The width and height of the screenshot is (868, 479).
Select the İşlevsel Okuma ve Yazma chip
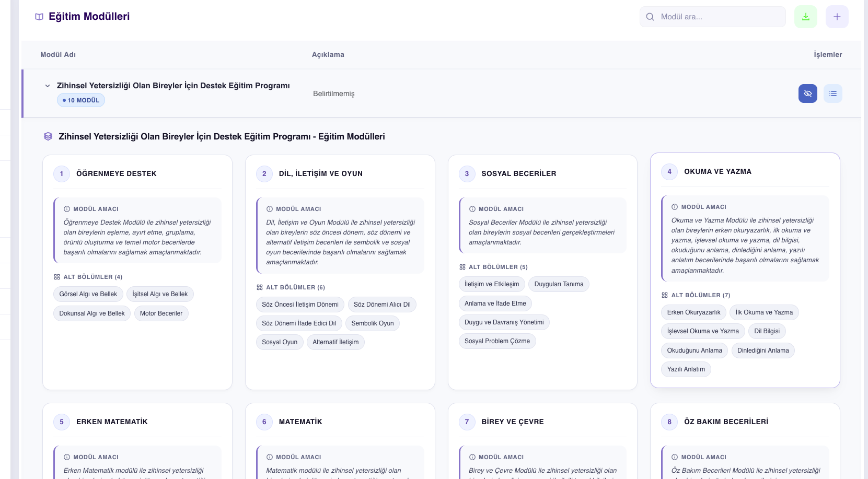[x=703, y=331]
